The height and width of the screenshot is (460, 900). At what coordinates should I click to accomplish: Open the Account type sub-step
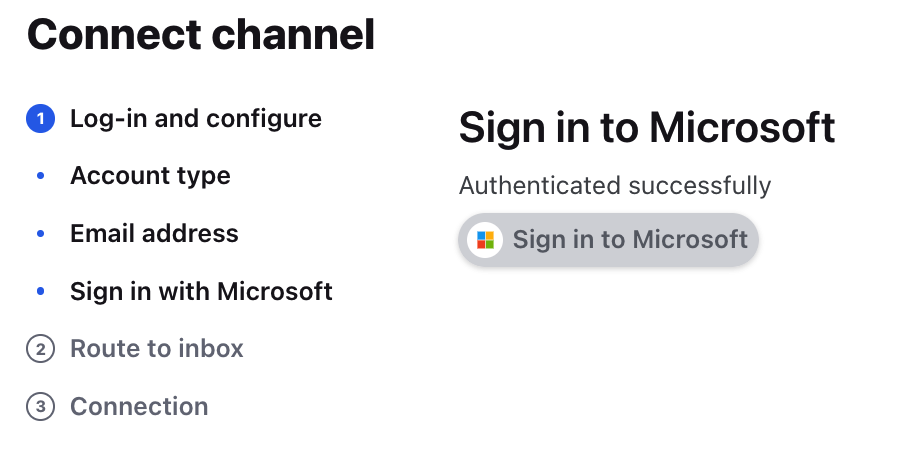coord(150,176)
